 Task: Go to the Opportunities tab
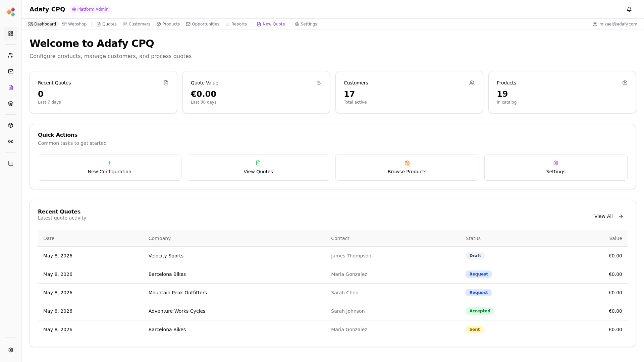[203, 24]
